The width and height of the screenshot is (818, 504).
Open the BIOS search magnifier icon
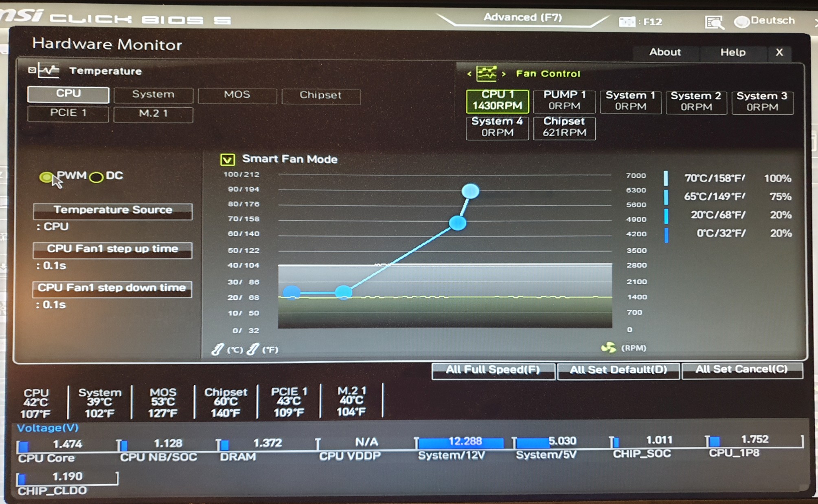pos(714,22)
